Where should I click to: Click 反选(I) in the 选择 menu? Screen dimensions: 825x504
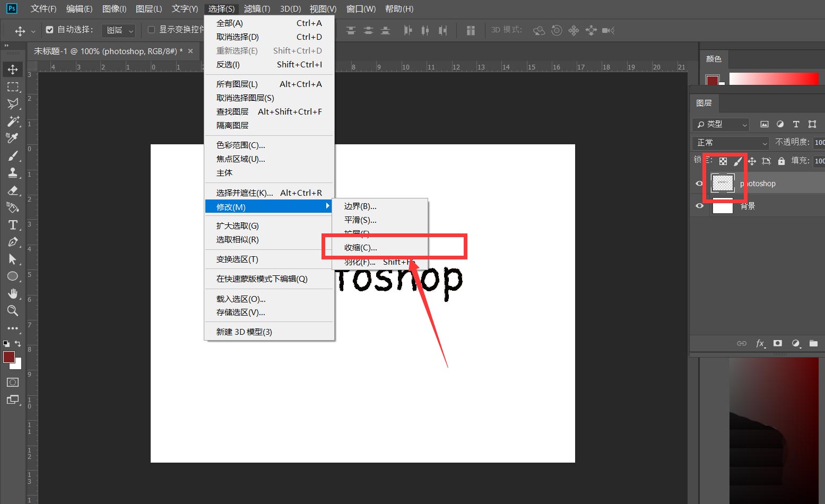pos(270,64)
